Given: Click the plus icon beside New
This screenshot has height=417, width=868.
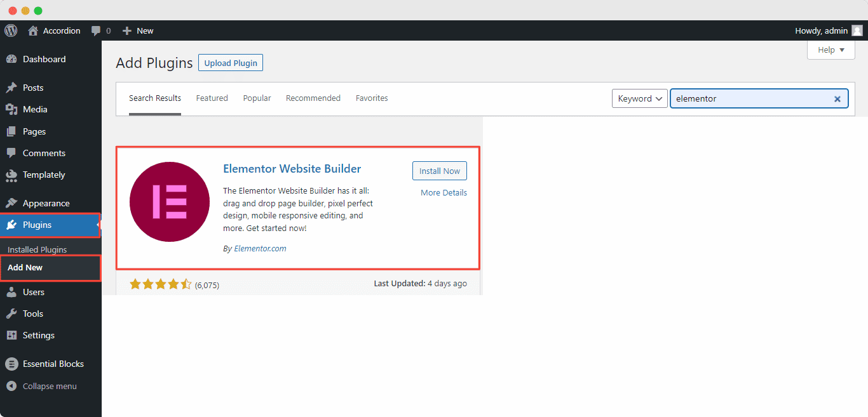Looking at the screenshot, I should 127,30.
